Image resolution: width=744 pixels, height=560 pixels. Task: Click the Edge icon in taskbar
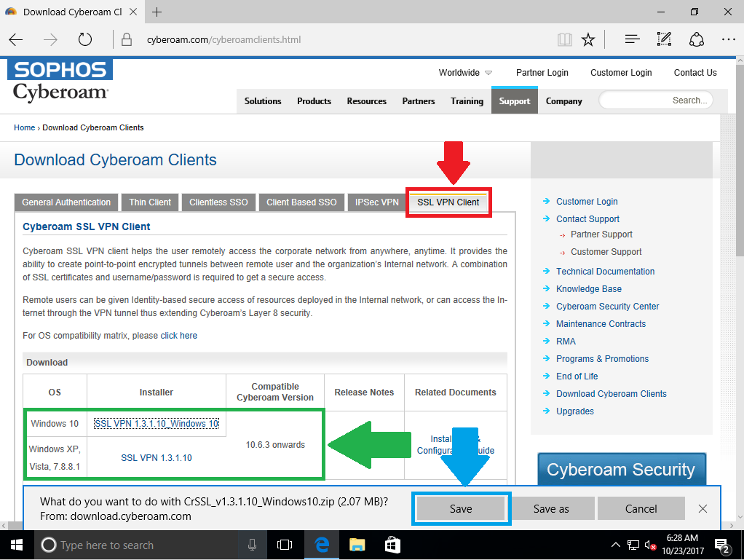click(322, 545)
